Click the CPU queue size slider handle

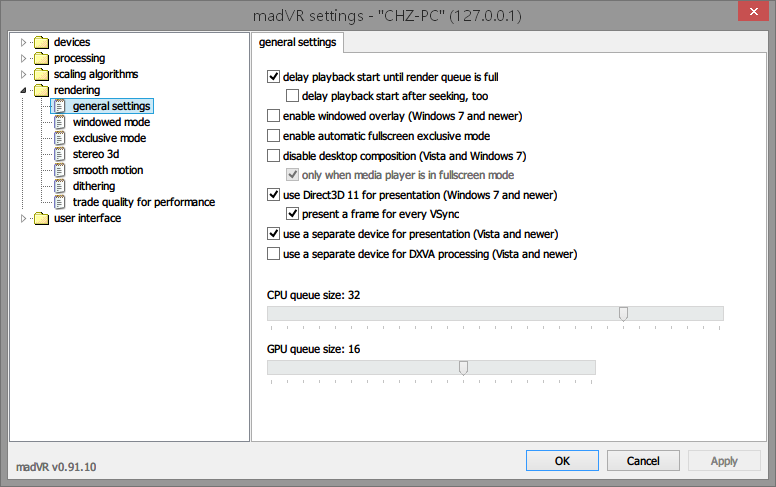[x=623, y=314]
